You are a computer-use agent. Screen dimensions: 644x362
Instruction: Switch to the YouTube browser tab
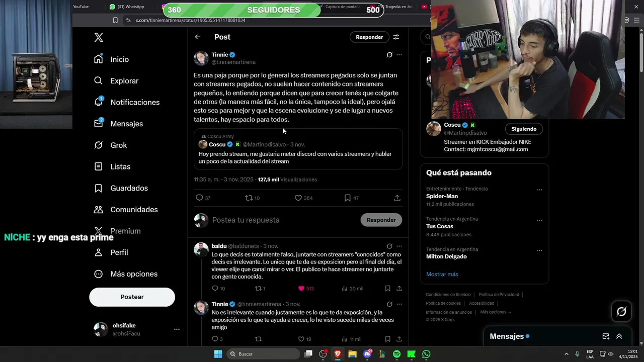point(80,7)
